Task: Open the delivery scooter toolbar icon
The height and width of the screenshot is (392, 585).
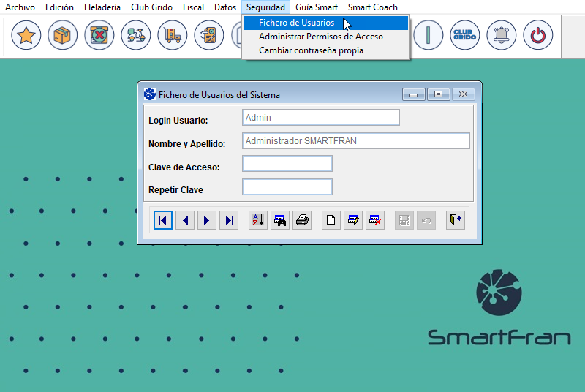Action: (136, 35)
